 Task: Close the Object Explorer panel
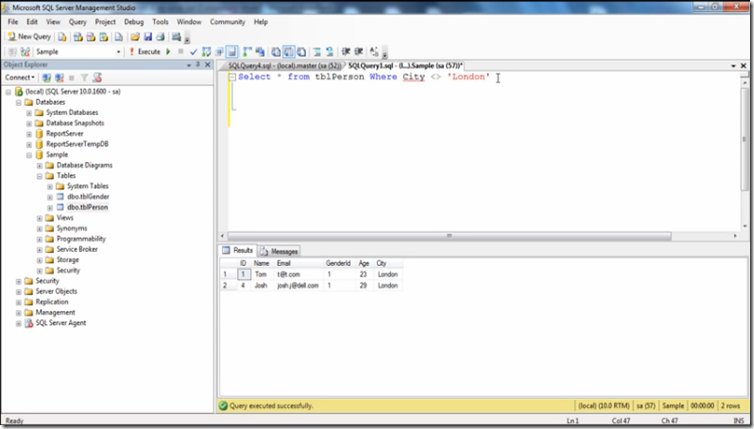pos(208,64)
